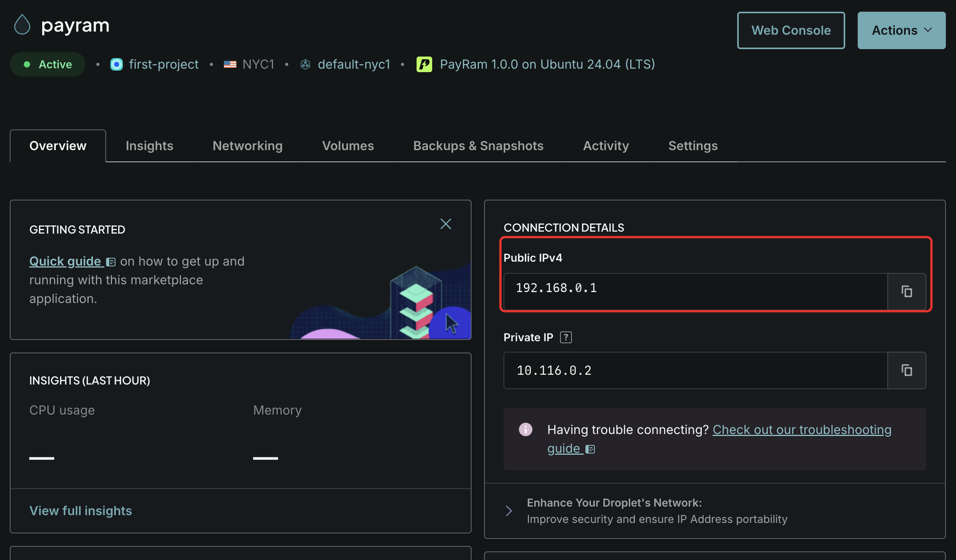The height and width of the screenshot is (560, 956).
Task: Click the PayRam application logo icon
Action: [x=424, y=64]
